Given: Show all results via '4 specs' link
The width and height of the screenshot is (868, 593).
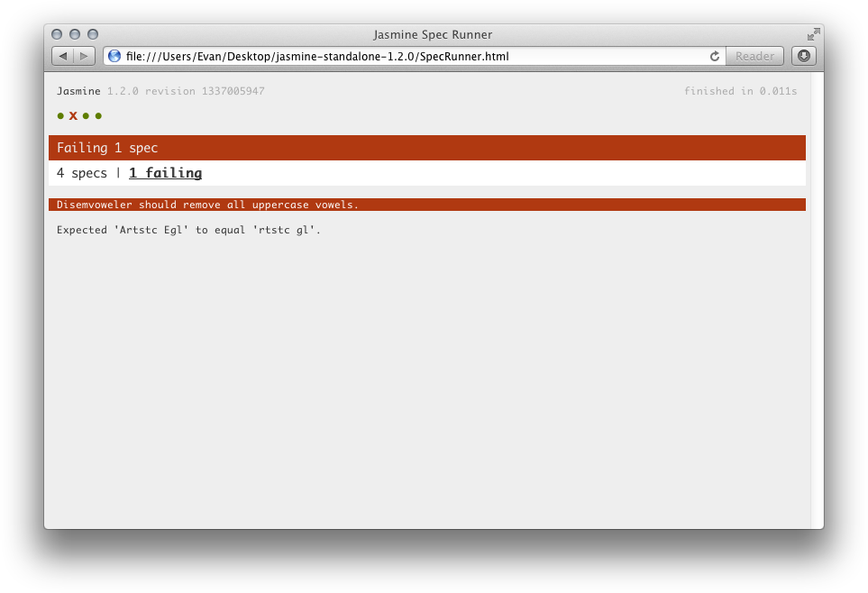Looking at the screenshot, I should pyautogui.click(x=82, y=173).
